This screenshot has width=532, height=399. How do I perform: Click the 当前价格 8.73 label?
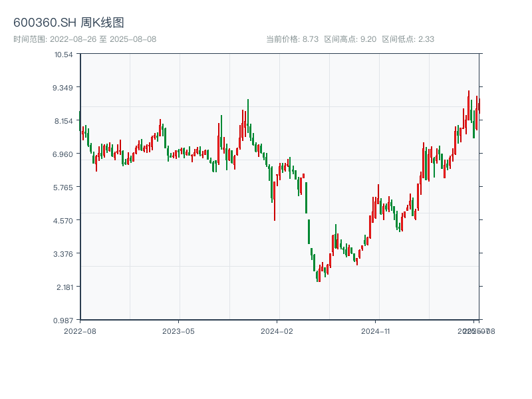point(292,39)
